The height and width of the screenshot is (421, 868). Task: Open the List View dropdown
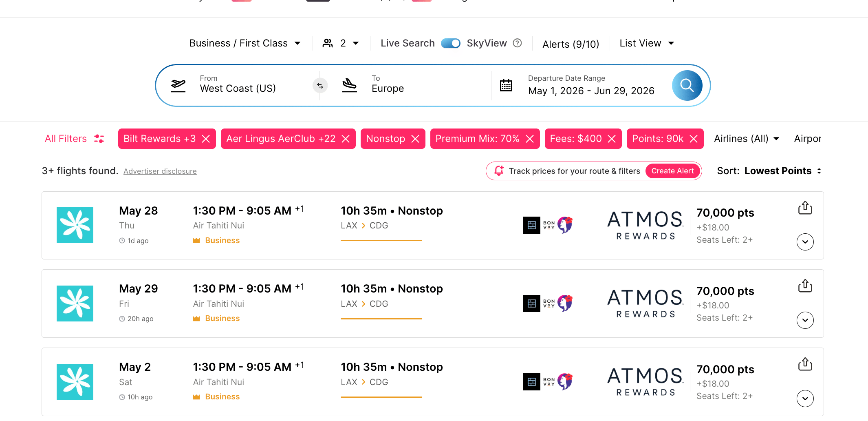pos(647,43)
